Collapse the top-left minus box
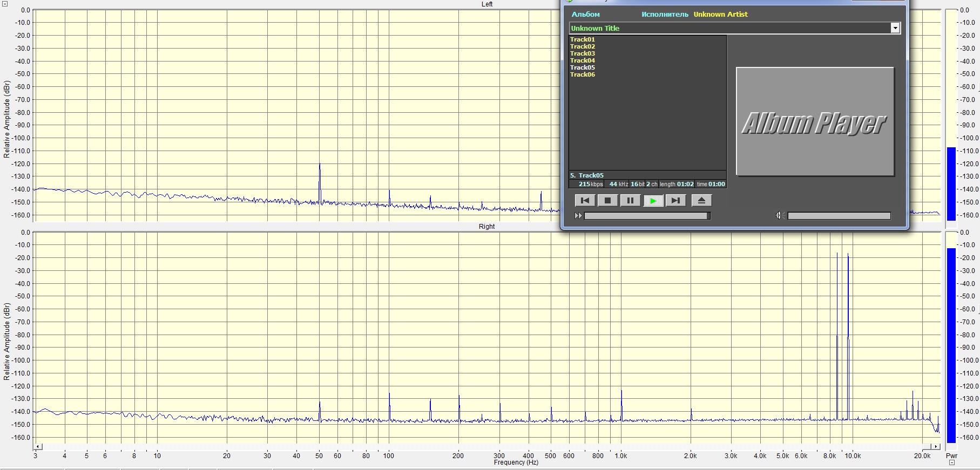This screenshot has width=980, height=470. (5, 4)
